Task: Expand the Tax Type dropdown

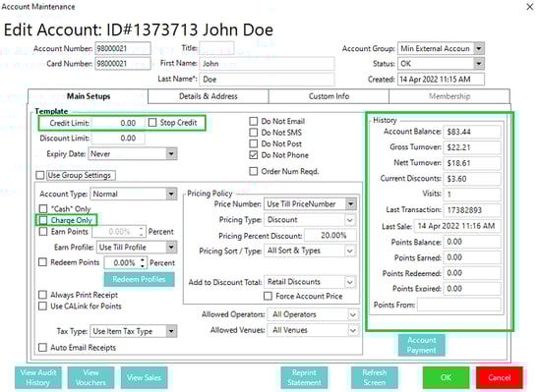Action: (x=171, y=331)
